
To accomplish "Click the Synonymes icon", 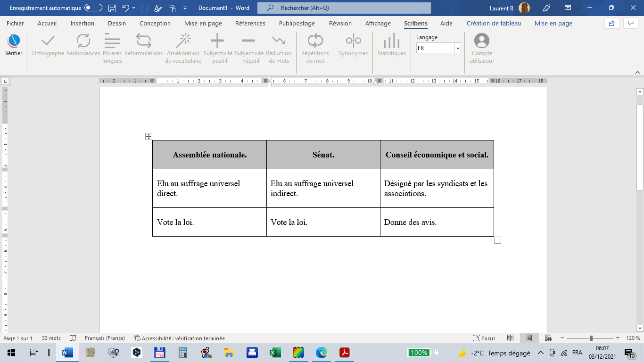I will [353, 41].
